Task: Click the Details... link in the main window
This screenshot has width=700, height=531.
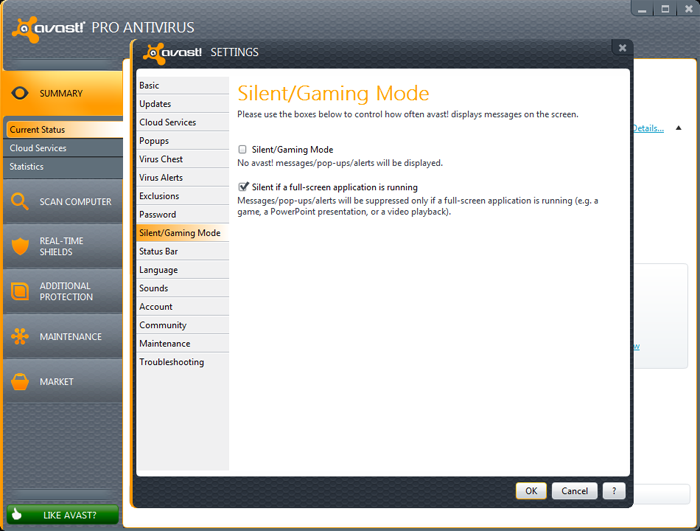Action: [648, 129]
